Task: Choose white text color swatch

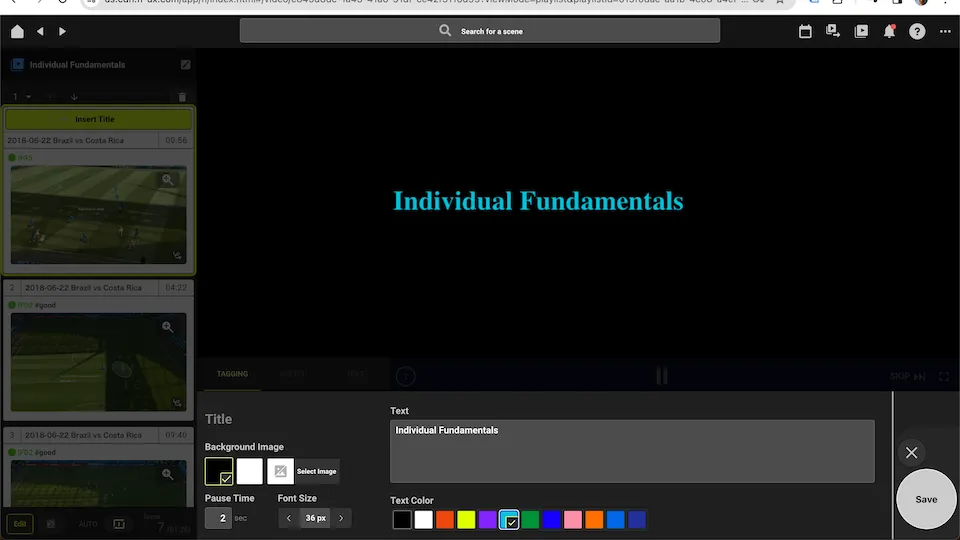Action: tap(424, 519)
